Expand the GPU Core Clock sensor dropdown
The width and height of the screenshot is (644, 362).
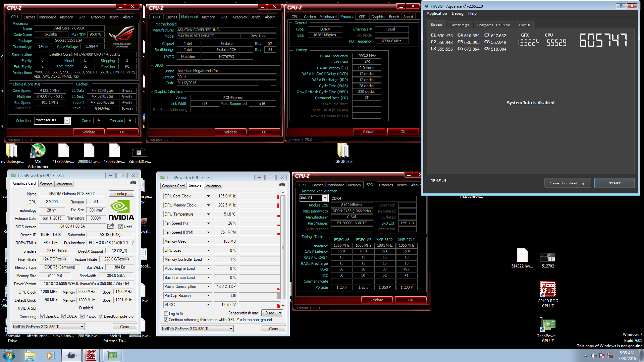pos(208,196)
